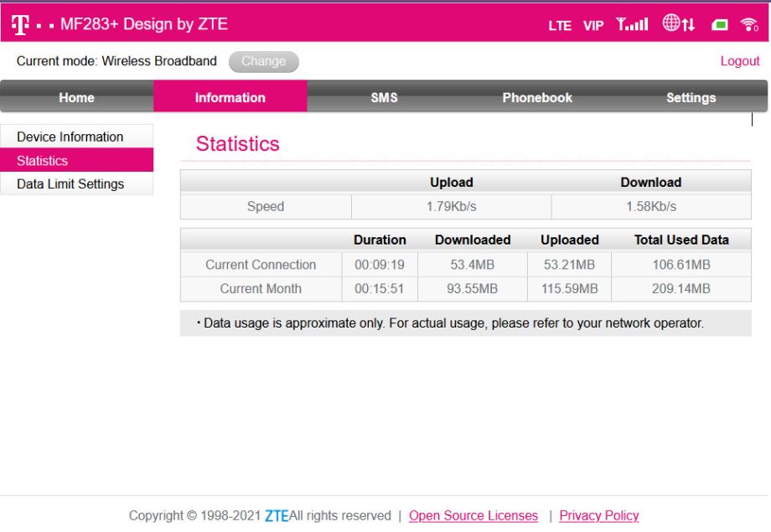Click the LTE network type indicator
The image size is (771, 532).
coord(560,20)
